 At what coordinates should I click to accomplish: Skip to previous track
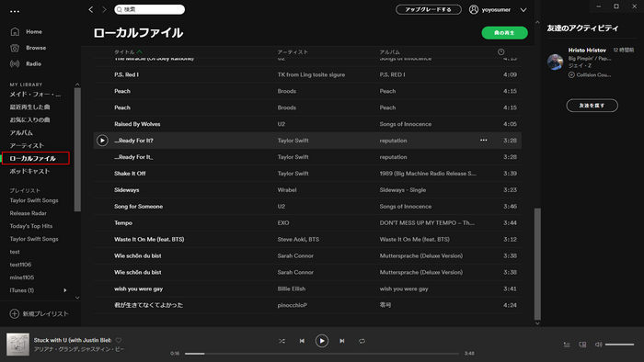click(x=302, y=341)
